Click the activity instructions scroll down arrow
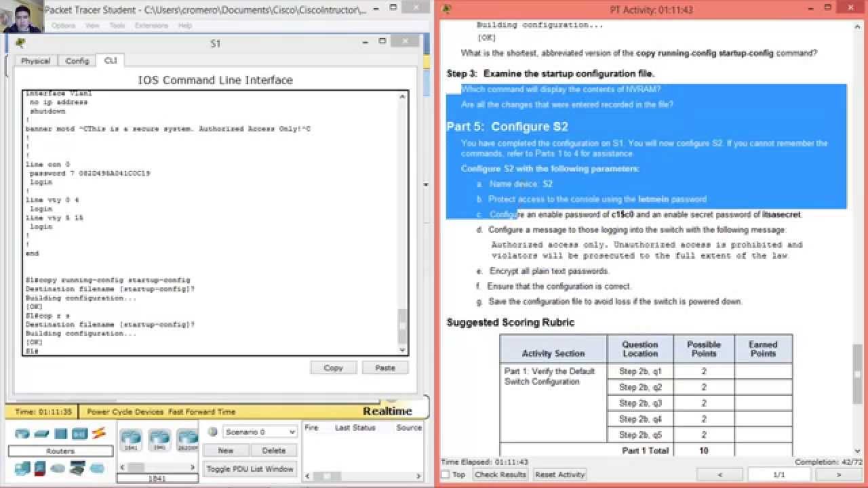The height and width of the screenshot is (488, 868). [x=858, y=451]
